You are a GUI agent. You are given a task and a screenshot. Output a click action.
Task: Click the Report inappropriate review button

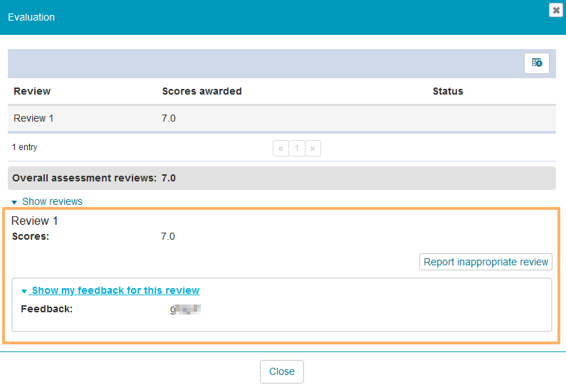[x=486, y=262]
